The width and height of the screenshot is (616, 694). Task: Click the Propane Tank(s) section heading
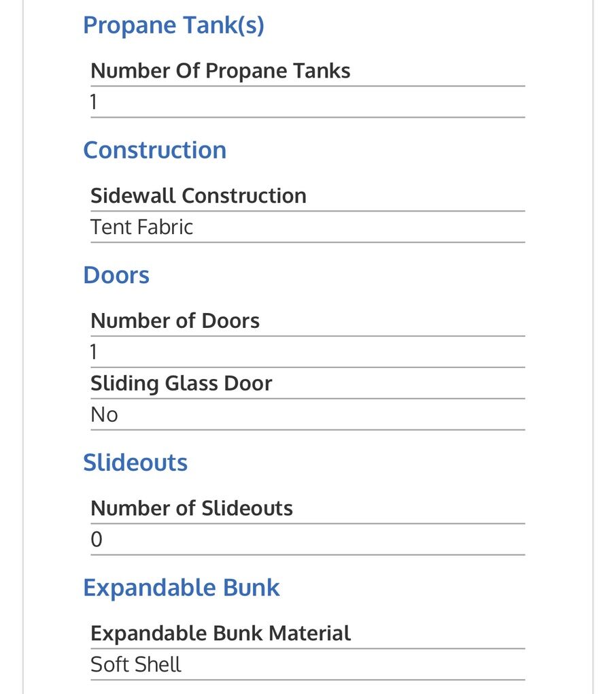[173, 25]
